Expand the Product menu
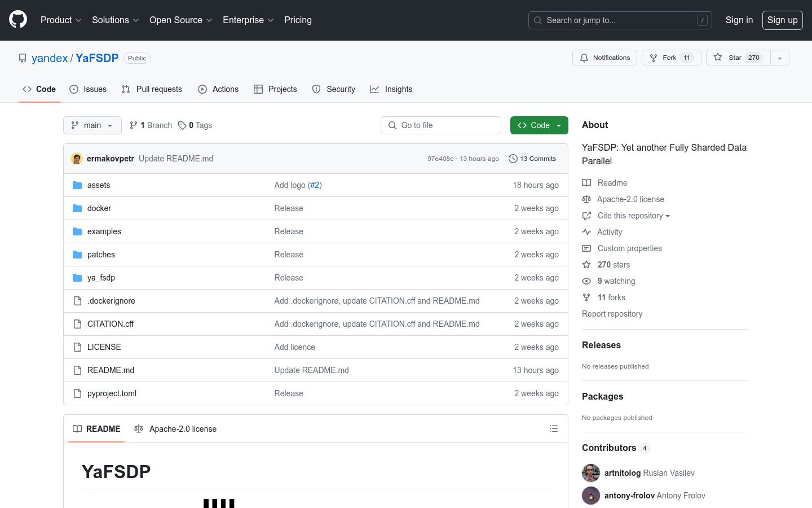Screen dimensions: 812x508 pyautogui.click(x=61, y=20)
